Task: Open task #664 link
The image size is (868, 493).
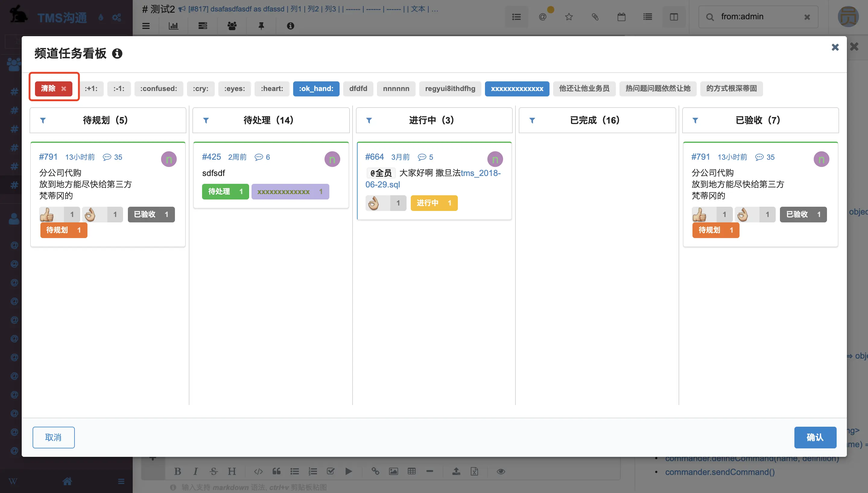Action: pos(374,157)
